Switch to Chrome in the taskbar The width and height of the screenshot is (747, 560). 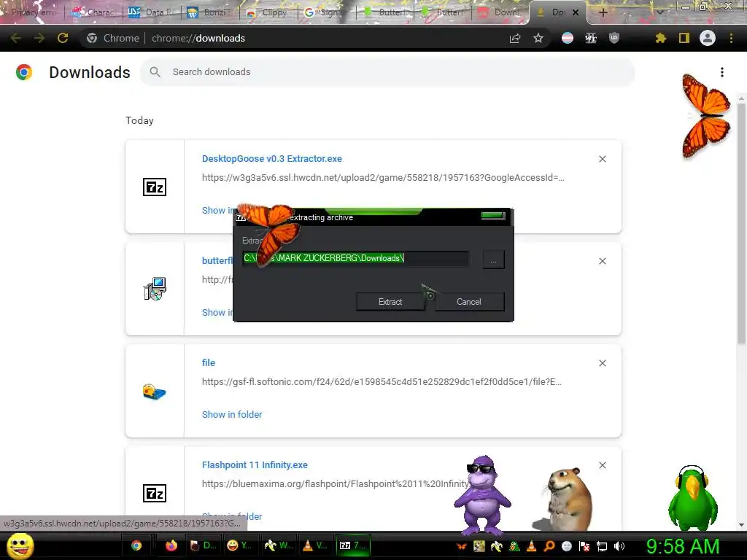click(x=136, y=545)
